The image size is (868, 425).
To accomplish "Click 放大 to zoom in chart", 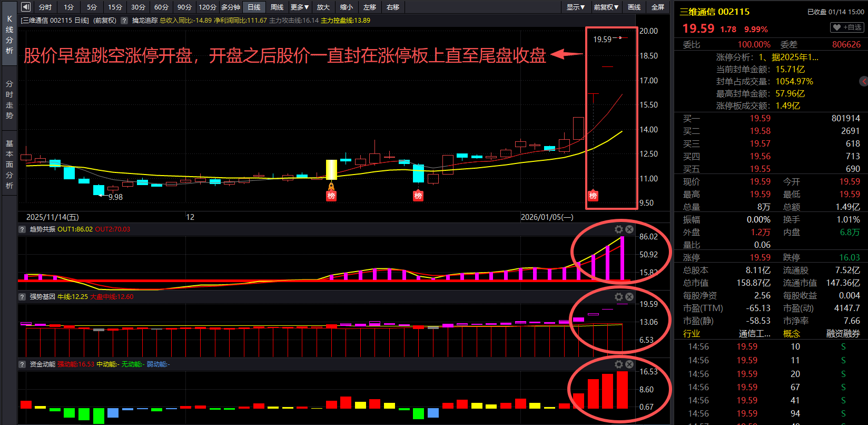I will pos(323,7).
